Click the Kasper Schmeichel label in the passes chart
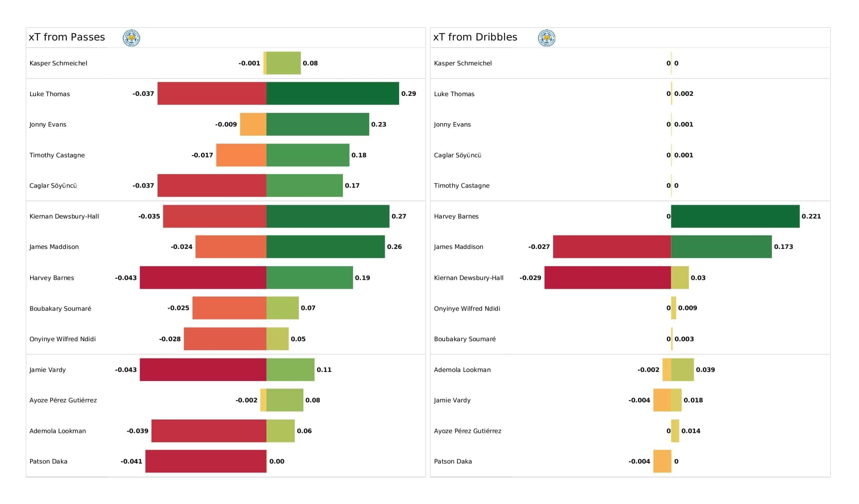This screenshot has height=504, width=859. coord(58,63)
